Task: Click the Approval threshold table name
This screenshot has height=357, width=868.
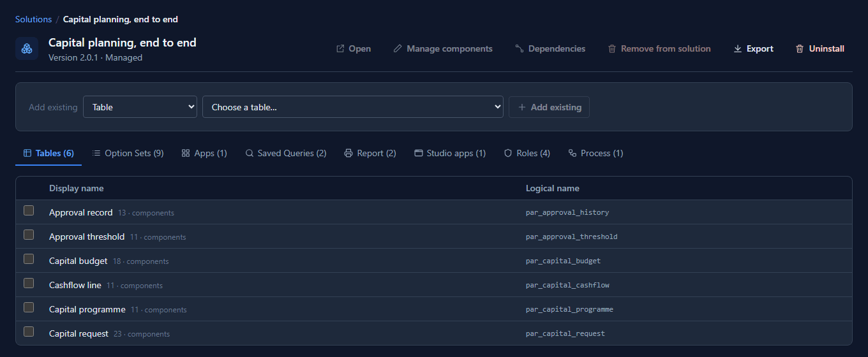Action: (x=87, y=237)
